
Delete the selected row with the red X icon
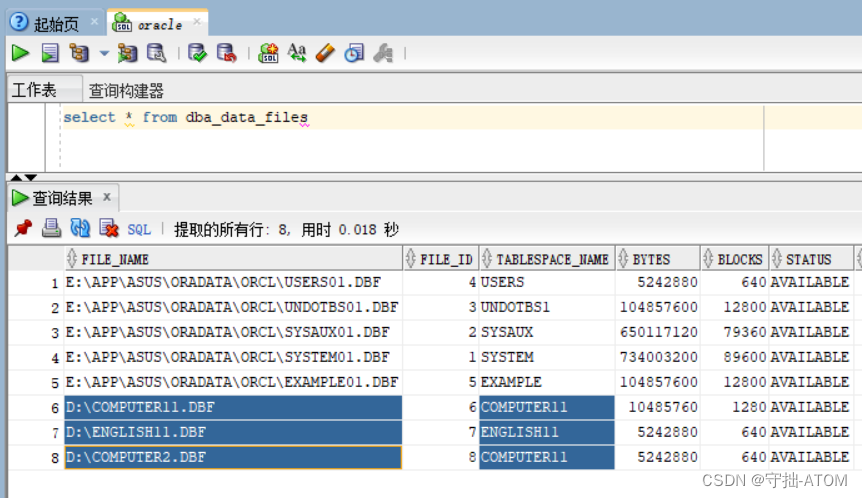coord(109,228)
